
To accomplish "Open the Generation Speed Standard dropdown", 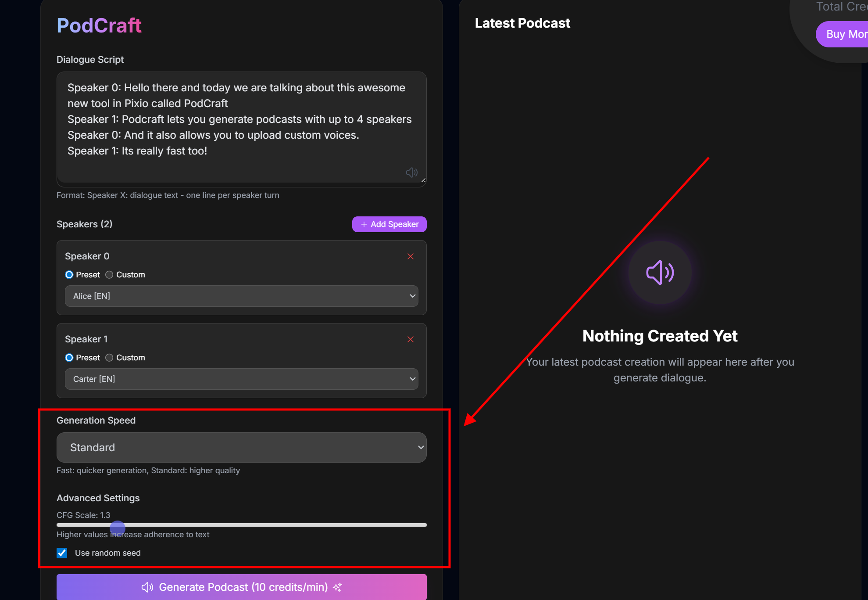I will pyautogui.click(x=242, y=448).
